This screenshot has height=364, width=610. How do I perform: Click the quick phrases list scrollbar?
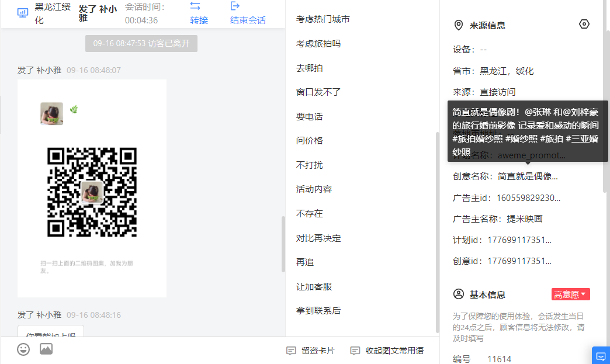437,233
